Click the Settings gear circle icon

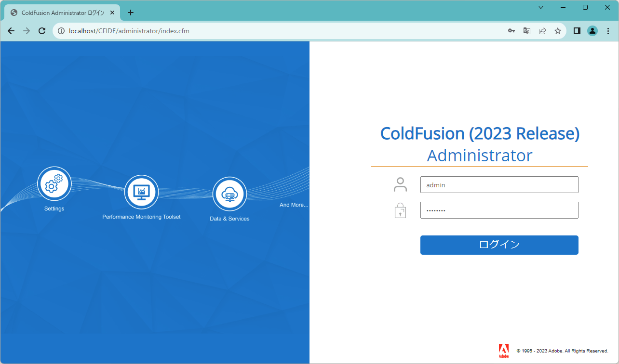[54, 183]
